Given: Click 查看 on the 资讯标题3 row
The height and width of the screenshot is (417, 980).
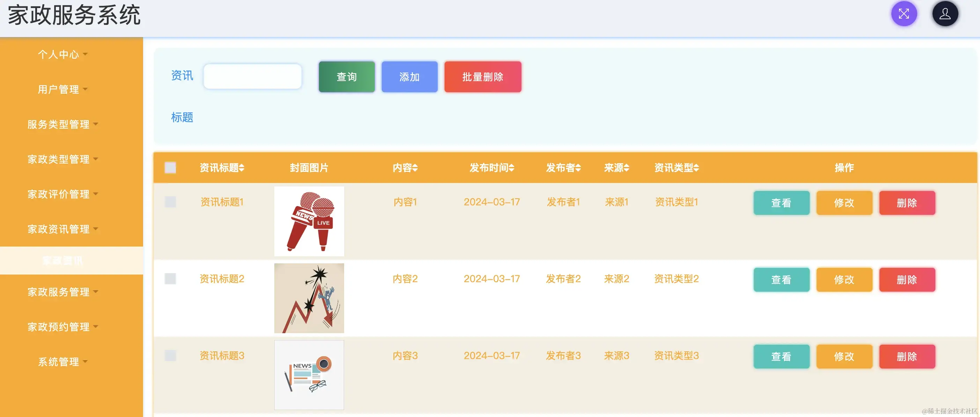Looking at the screenshot, I should point(781,357).
